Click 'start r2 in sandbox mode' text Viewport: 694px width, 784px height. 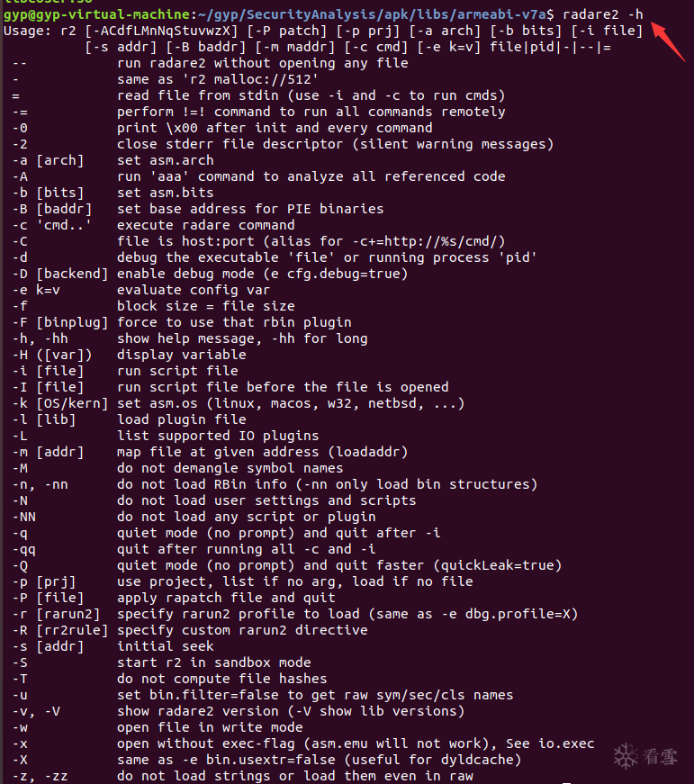pyautogui.click(x=213, y=662)
